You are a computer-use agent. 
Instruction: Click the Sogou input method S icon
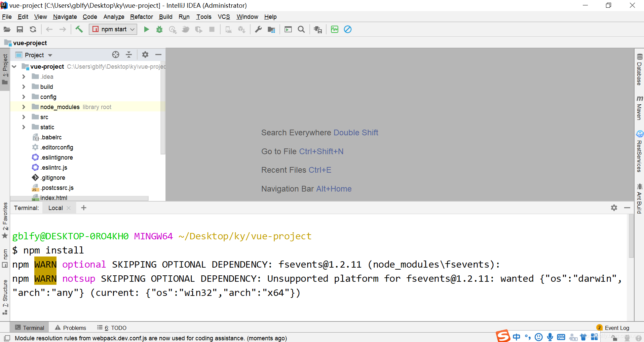pyautogui.click(x=503, y=336)
